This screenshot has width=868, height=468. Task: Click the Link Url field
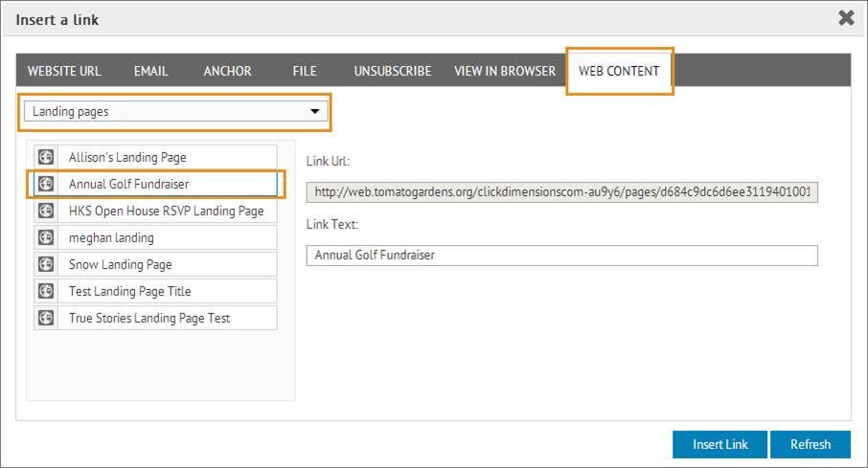pos(562,192)
